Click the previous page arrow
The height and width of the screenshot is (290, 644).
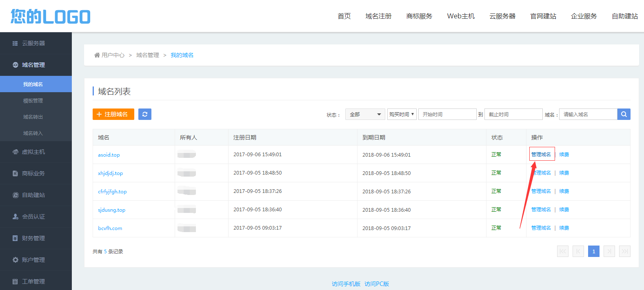tap(578, 251)
